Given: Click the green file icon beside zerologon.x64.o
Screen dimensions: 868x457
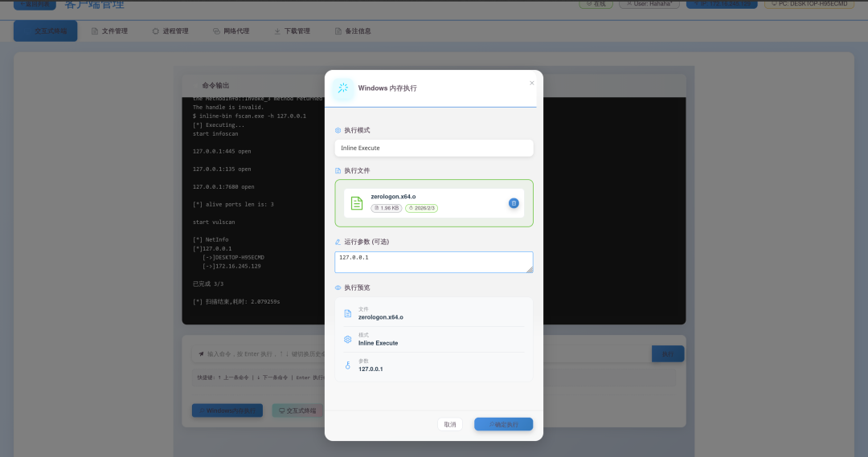Looking at the screenshot, I should click(357, 203).
